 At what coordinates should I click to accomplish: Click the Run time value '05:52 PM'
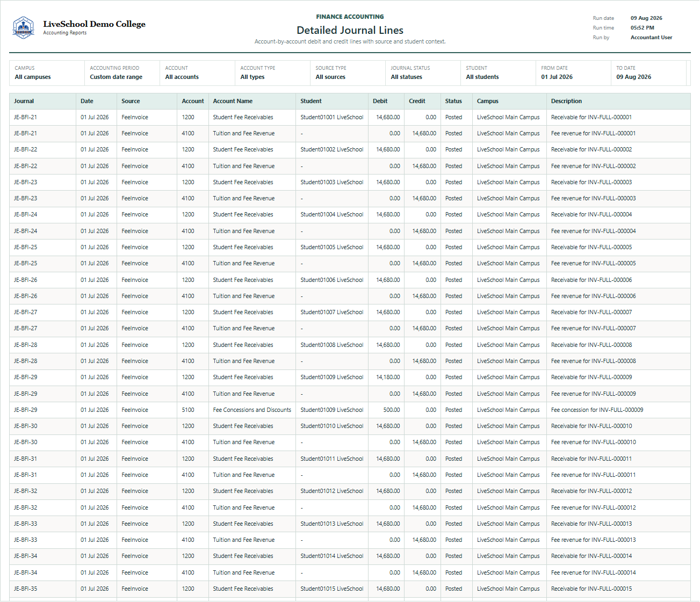click(x=642, y=28)
